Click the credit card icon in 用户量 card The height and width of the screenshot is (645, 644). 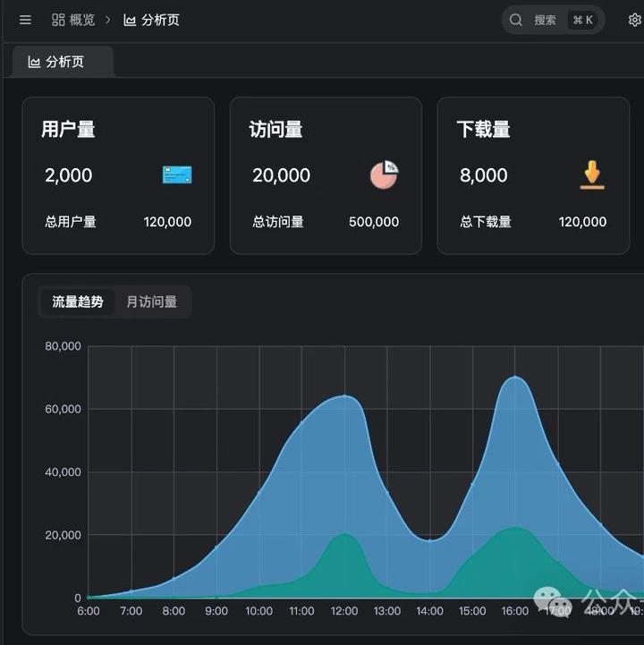(x=177, y=174)
